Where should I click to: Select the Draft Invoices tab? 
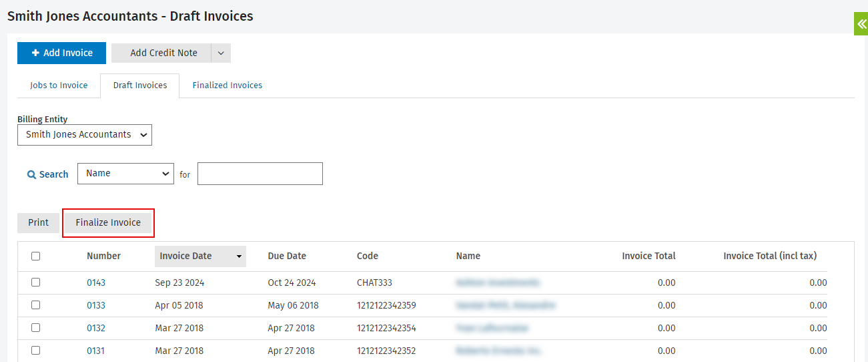pyautogui.click(x=140, y=85)
